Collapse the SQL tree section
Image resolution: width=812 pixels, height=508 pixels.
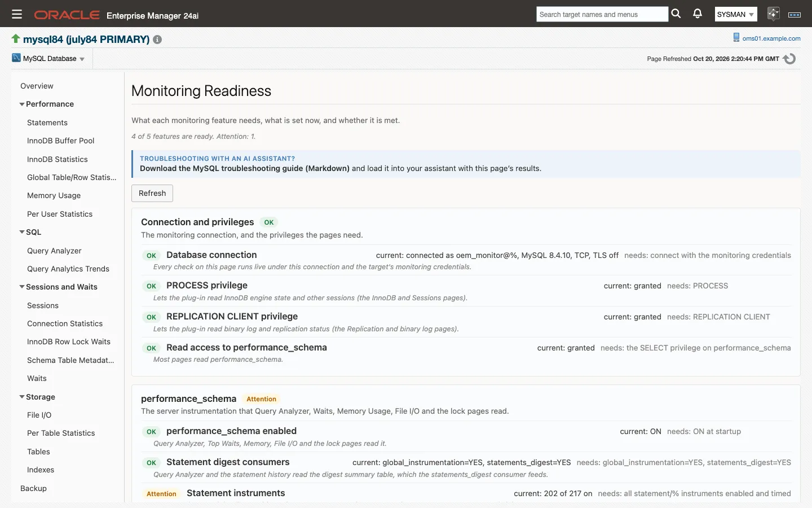coord(22,232)
